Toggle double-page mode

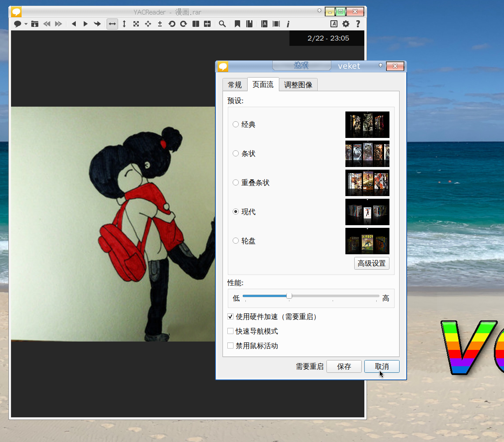(196, 24)
